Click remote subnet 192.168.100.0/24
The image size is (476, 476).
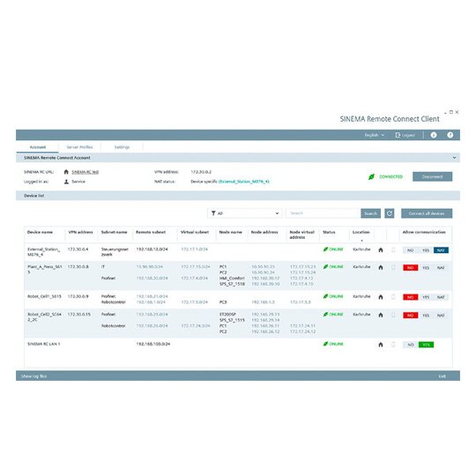click(153, 344)
